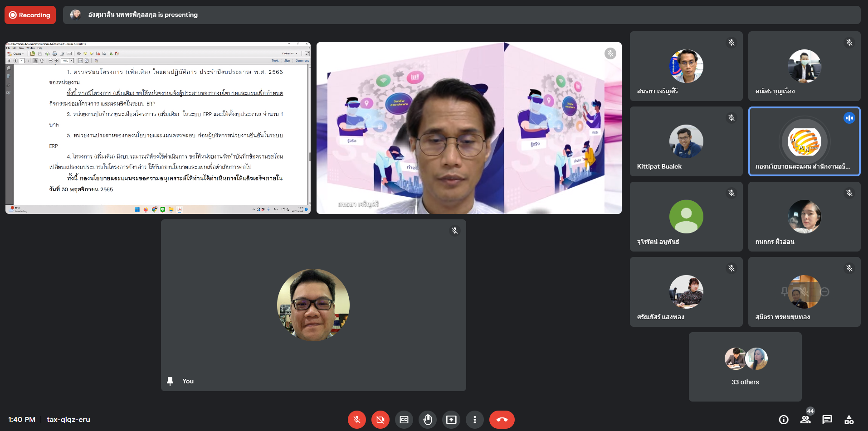Select the Kittipat Bualek participant tile
This screenshot has height=431, width=868.
point(686,141)
